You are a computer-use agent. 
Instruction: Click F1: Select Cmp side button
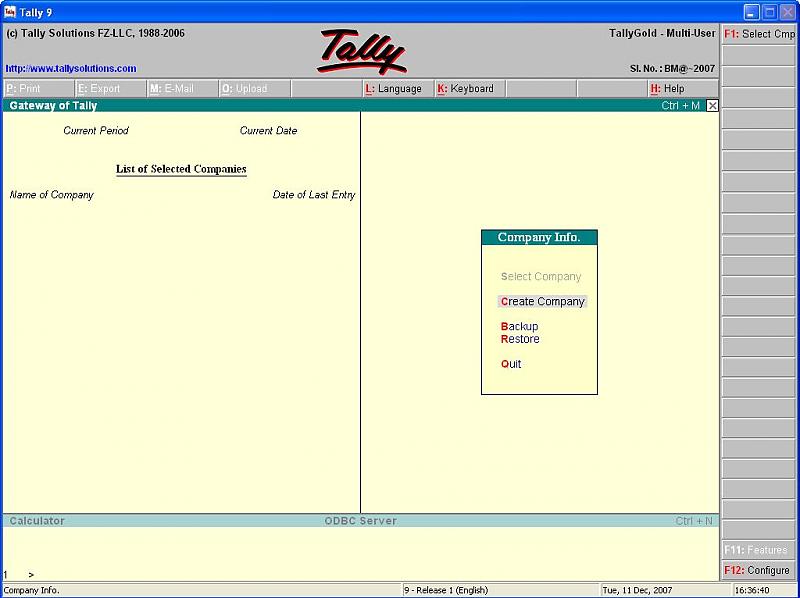click(759, 34)
